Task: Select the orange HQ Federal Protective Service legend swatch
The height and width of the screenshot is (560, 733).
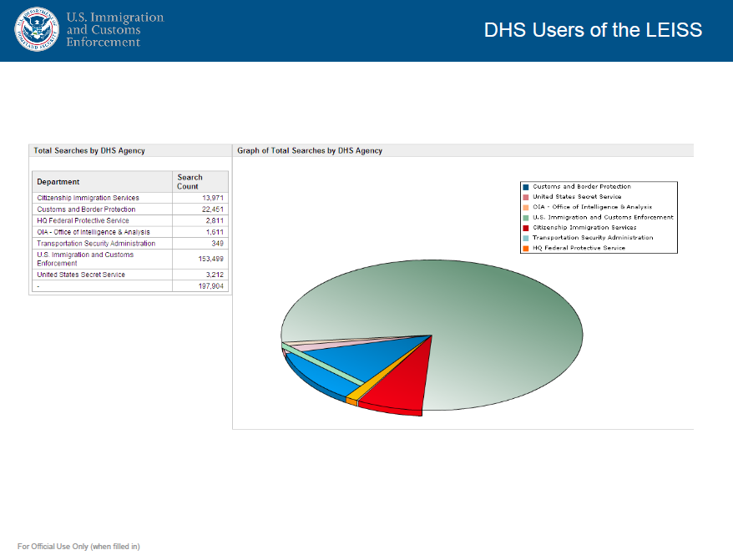Action: (526, 248)
